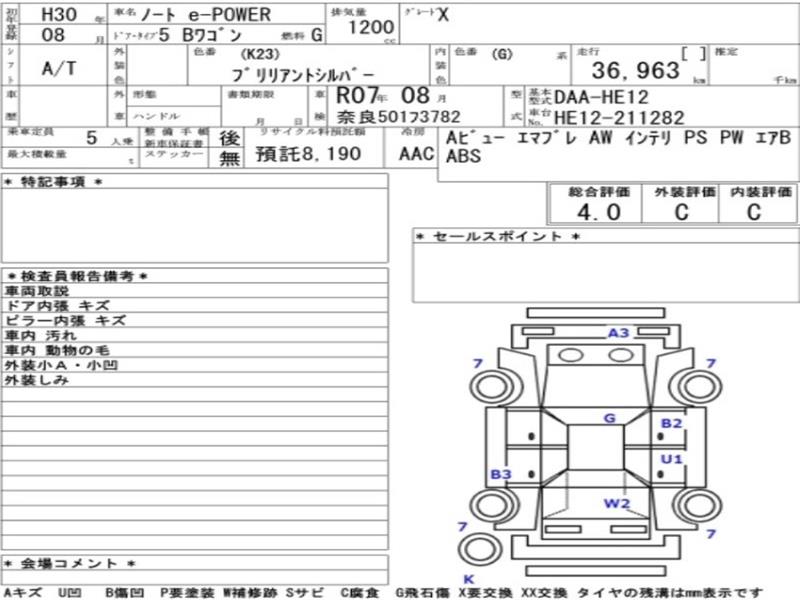Image resolution: width=800 pixels, height=600 pixels.
Task: Click the spare tire circle in diagram
Action: tap(480, 549)
